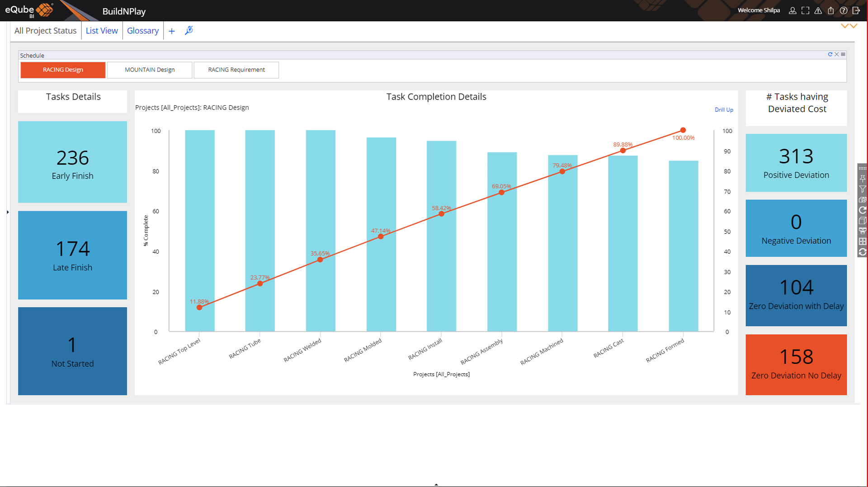Click the 'BuildNPlay' title text
Image resolution: width=868 pixels, height=487 pixels.
[124, 11]
